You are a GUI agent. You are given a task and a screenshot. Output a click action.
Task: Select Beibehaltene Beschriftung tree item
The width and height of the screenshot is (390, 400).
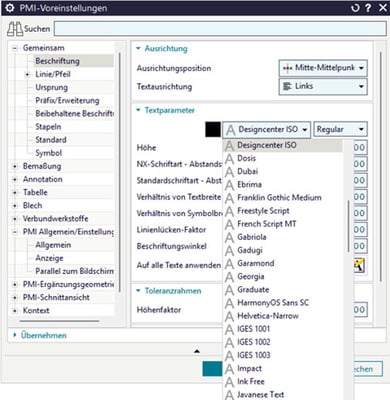74,114
